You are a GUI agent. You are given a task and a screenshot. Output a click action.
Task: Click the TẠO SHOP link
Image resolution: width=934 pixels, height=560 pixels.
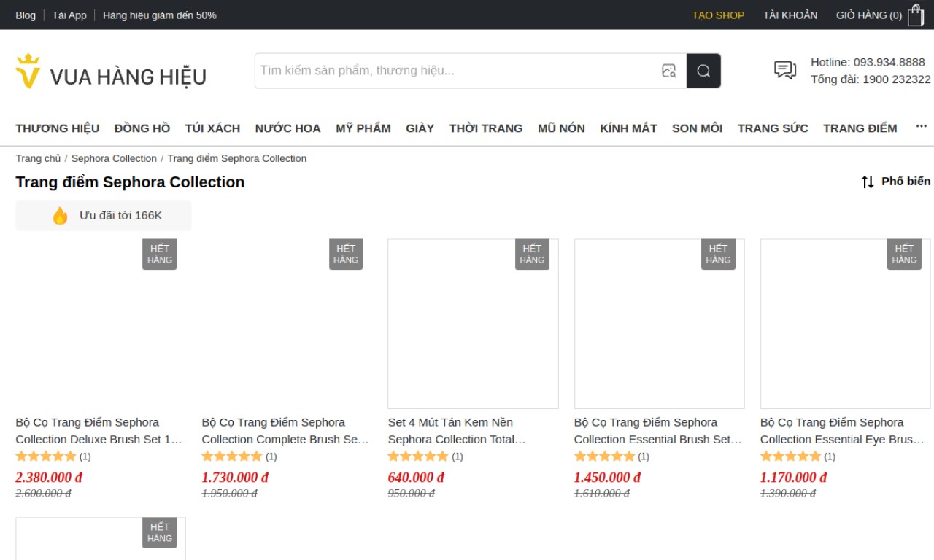(718, 15)
